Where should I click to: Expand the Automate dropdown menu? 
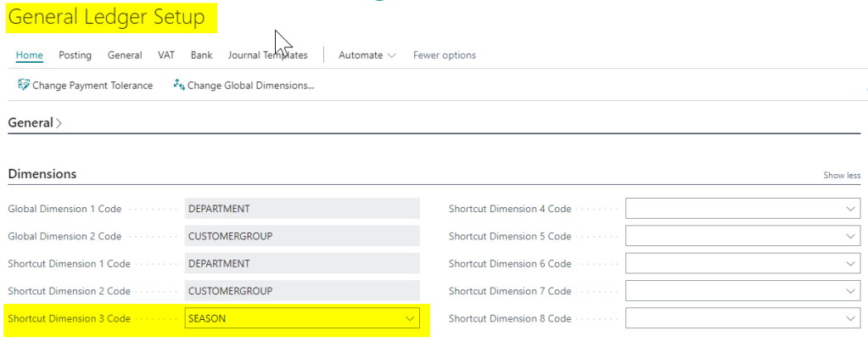pyautogui.click(x=367, y=55)
